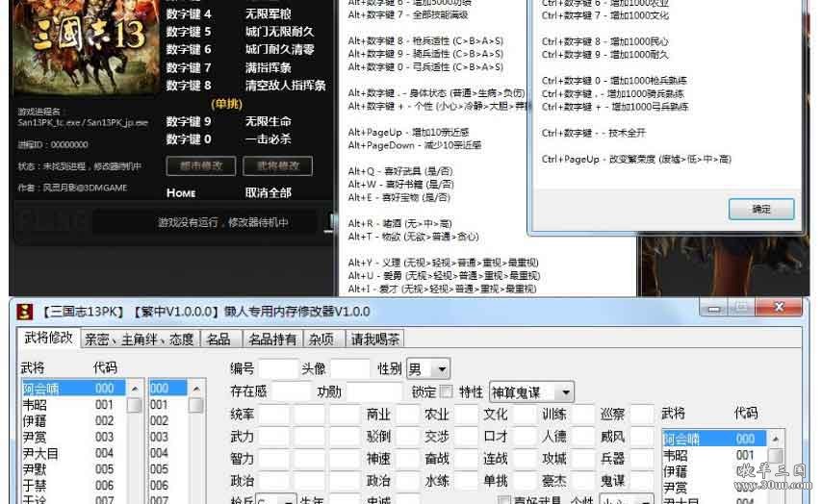This screenshot has width=822, height=504.
Task: Switch to the 亲密、主角绊、态度 tab
Action: point(139,339)
